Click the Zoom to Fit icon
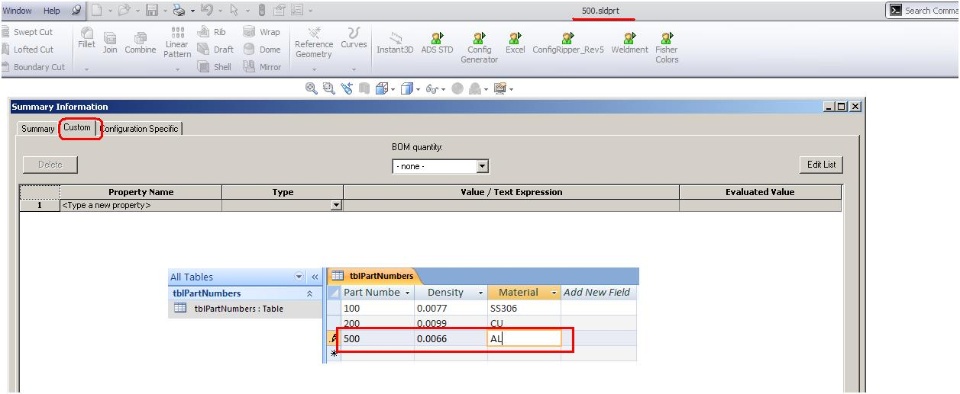The height and width of the screenshot is (394, 960). pyautogui.click(x=312, y=89)
